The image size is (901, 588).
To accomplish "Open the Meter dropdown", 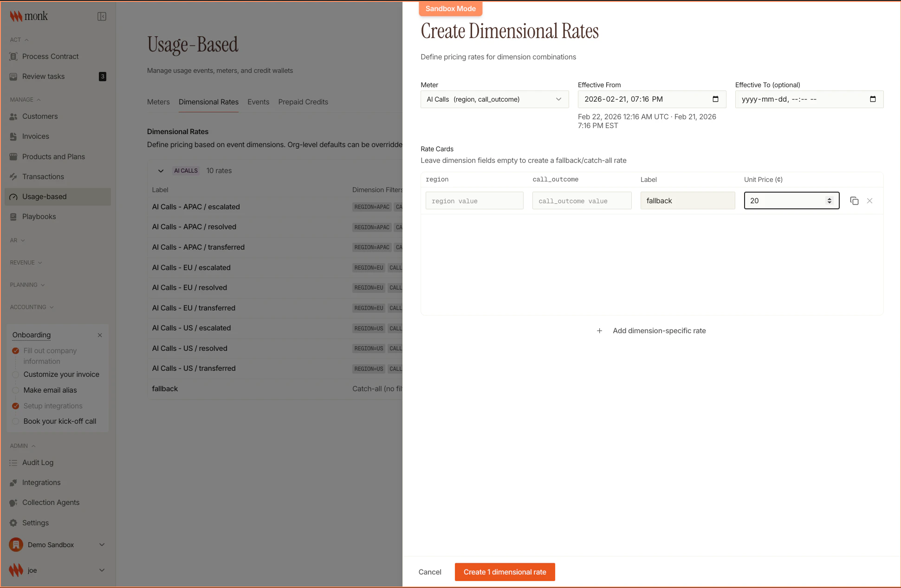I will pos(494,99).
